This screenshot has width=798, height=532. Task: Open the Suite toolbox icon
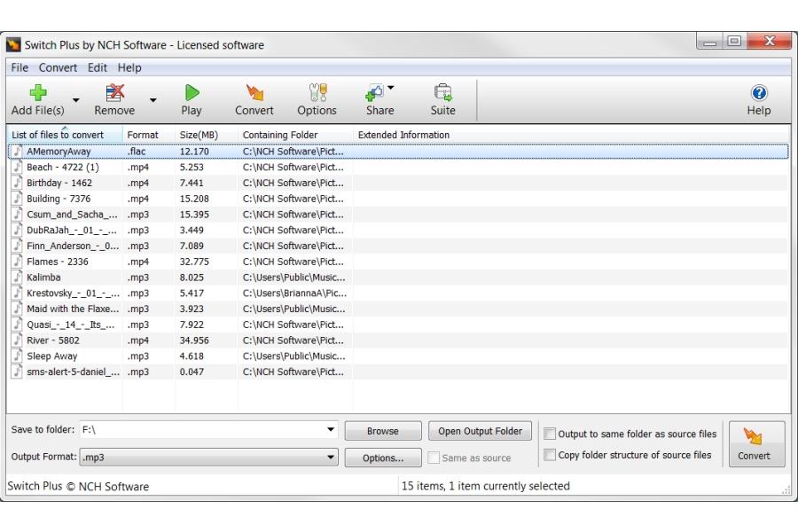[x=442, y=92]
